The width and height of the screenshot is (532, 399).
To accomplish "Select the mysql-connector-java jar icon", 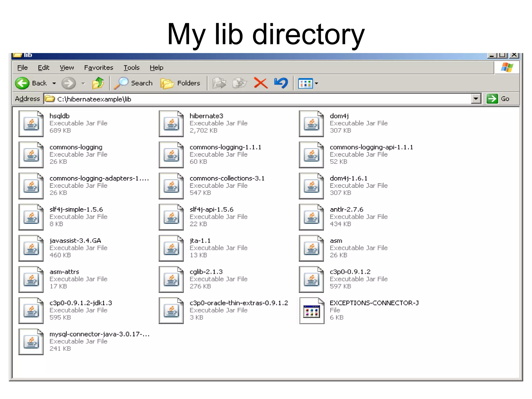I will click(31, 342).
